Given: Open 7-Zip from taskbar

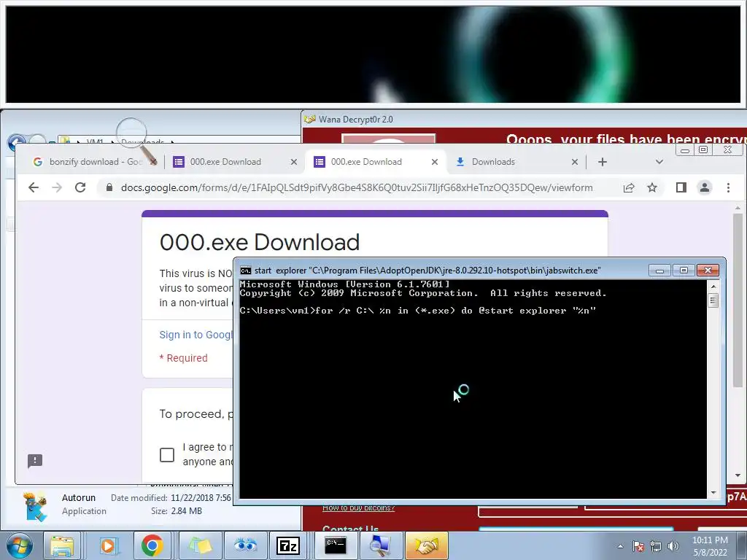Looking at the screenshot, I should click(287, 545).
